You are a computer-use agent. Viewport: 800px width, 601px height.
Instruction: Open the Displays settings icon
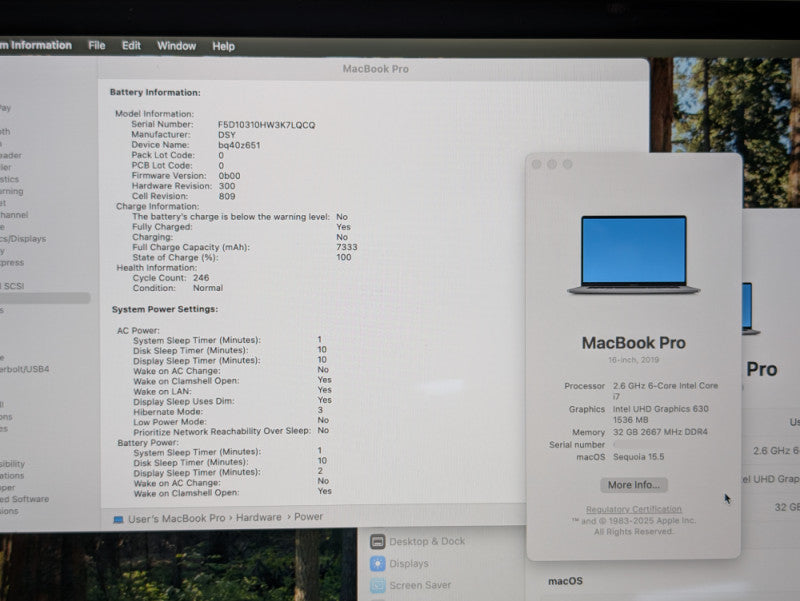378,563
